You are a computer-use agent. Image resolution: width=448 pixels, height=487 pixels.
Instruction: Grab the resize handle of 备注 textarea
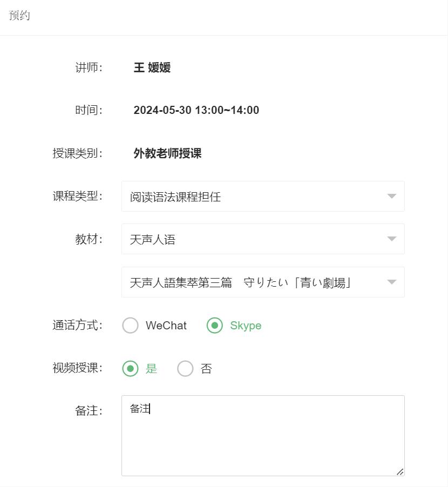pyautogui.click(x=400, y=471)
